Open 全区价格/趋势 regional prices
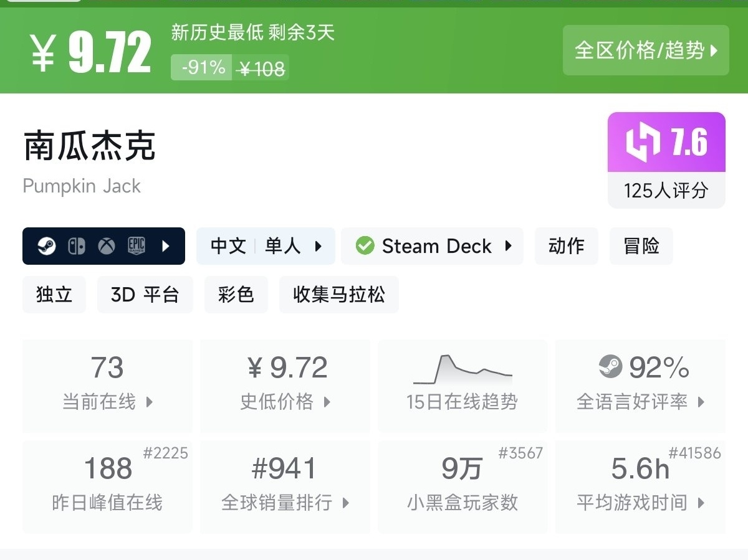This screenshot has height=560, width=748. point(646,50)
